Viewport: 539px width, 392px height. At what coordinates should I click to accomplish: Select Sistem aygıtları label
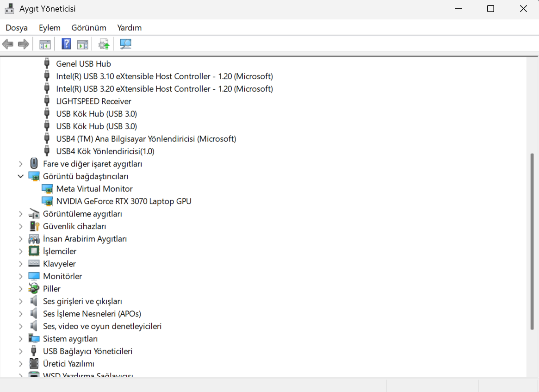coord(70,339)
